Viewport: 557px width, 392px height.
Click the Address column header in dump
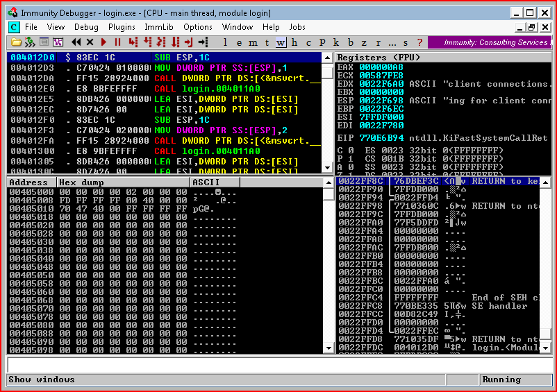[32, 182]
